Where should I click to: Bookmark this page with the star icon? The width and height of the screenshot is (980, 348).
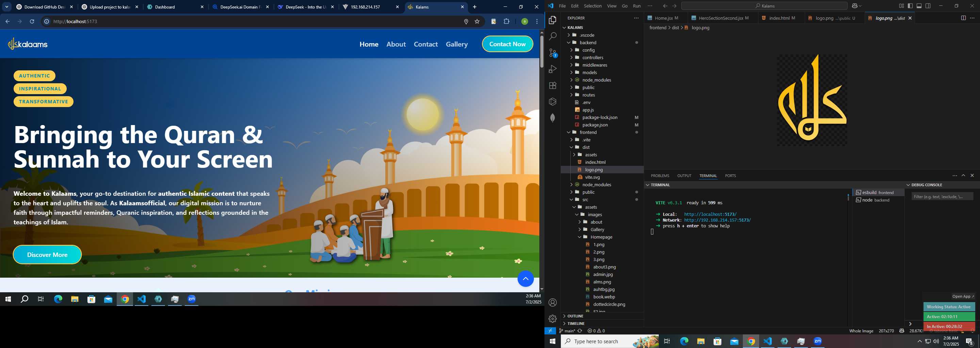pyautogui.click(x=477, y=22)
